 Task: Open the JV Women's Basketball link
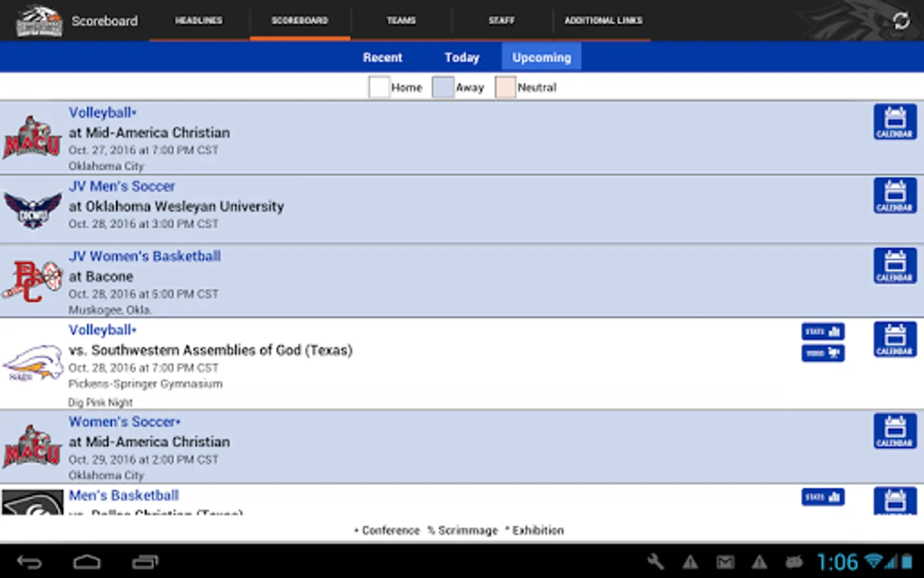click(145, 256)
